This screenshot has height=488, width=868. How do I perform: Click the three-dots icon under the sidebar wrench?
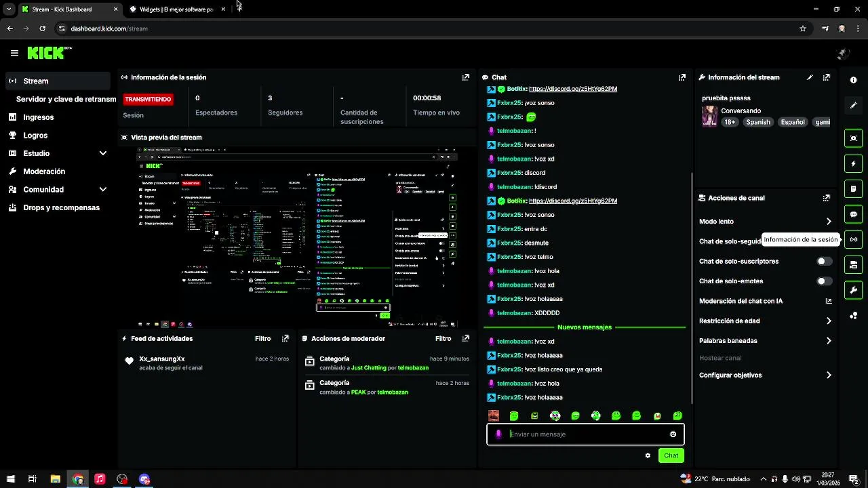click(x=853, y=315)
